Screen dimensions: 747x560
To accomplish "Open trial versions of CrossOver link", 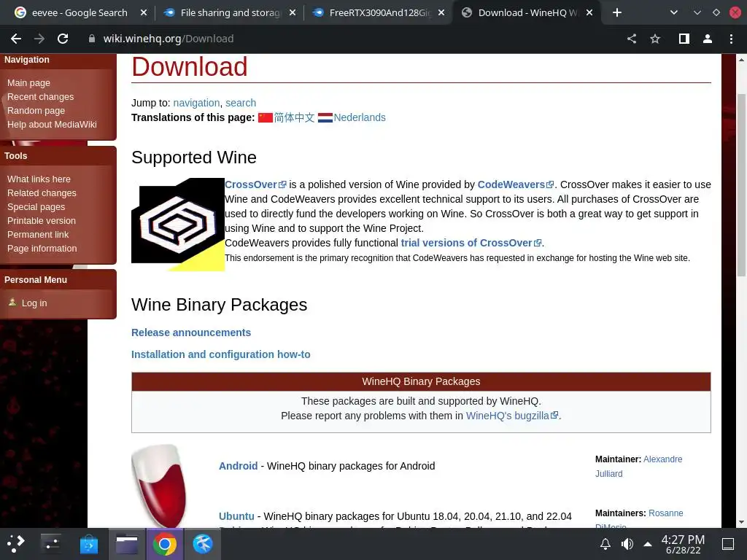I will [x=471, y=243].
